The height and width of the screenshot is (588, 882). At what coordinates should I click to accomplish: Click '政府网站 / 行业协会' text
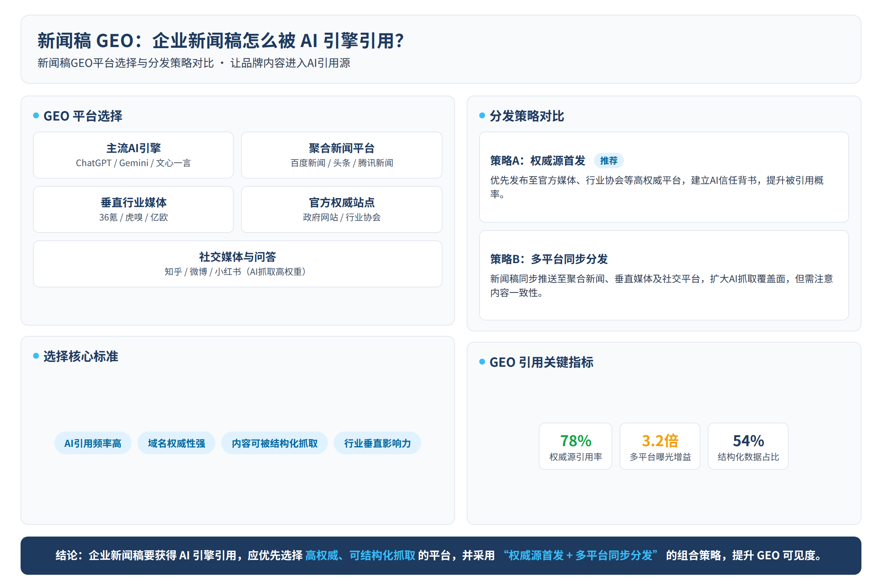pos(341,217)
